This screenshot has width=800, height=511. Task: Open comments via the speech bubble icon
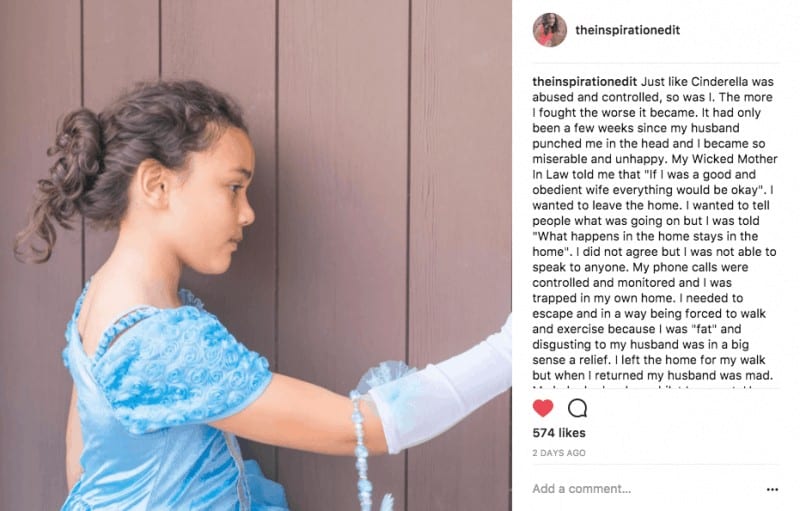(x=577, y=408)
